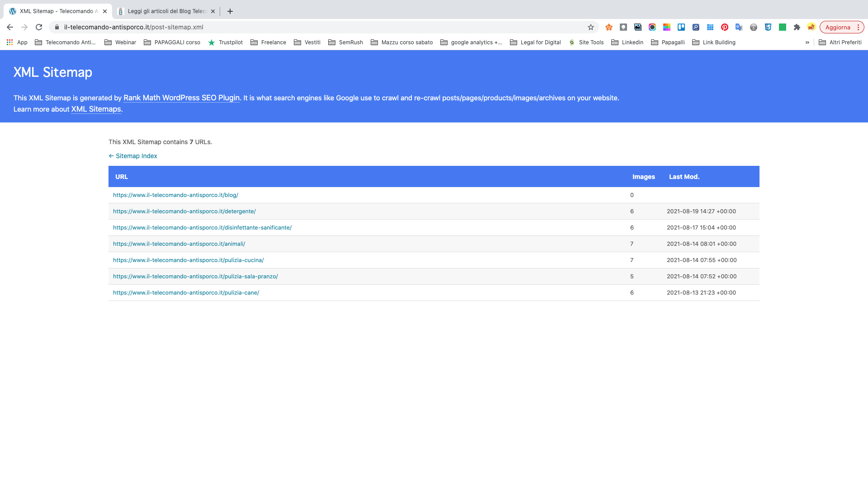Click the Pinterest extension icon

pos(725,27)
